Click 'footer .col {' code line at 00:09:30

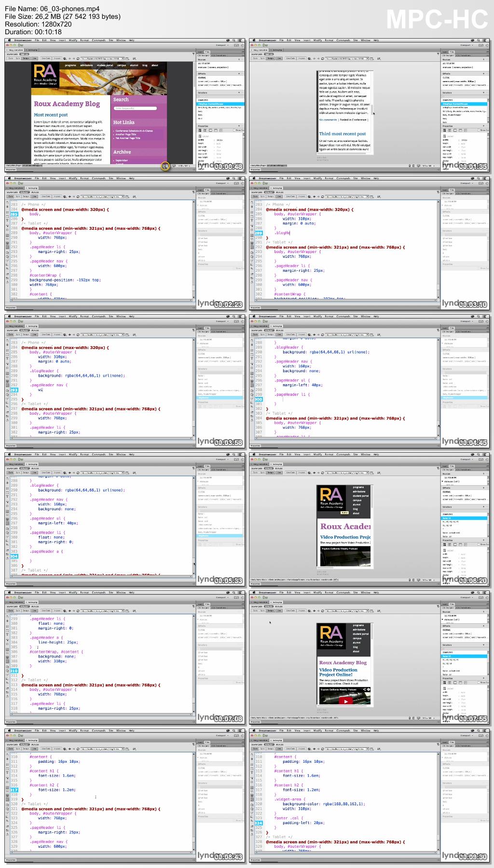pos(288,818)
